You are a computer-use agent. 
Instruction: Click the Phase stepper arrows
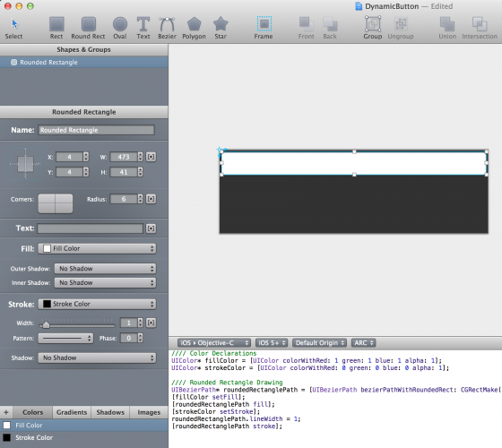140,338
